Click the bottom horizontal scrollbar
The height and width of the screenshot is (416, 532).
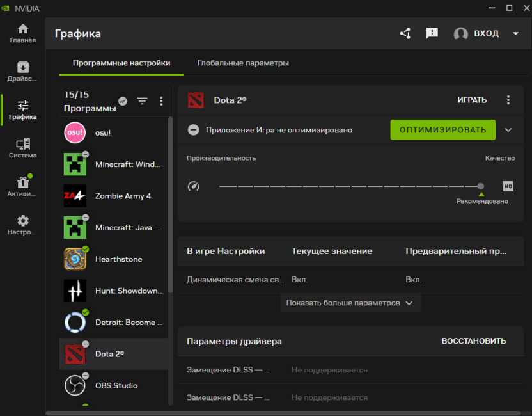click(x=283, y=413)
